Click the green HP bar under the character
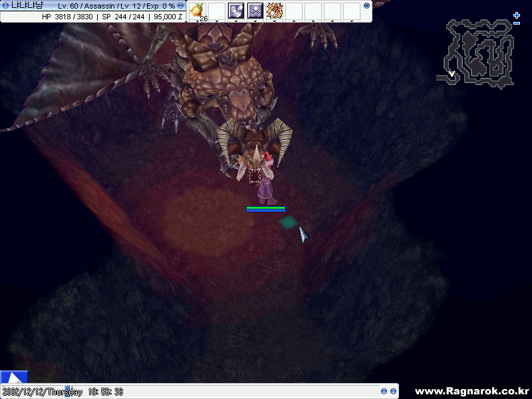Viewport: 532px width, 399px height. (265, 207)
